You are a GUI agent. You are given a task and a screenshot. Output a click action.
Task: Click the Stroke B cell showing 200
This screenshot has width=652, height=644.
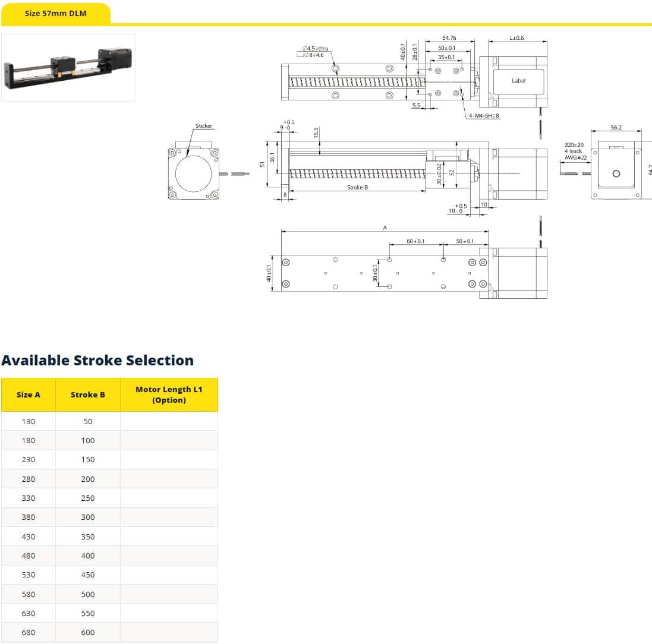(x=88, y=479)
